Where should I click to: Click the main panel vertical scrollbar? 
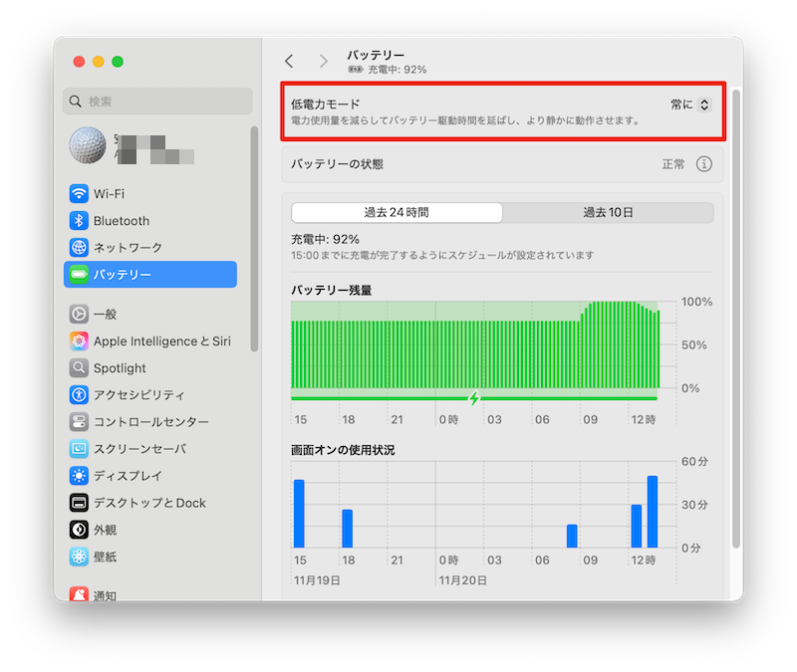736,319
